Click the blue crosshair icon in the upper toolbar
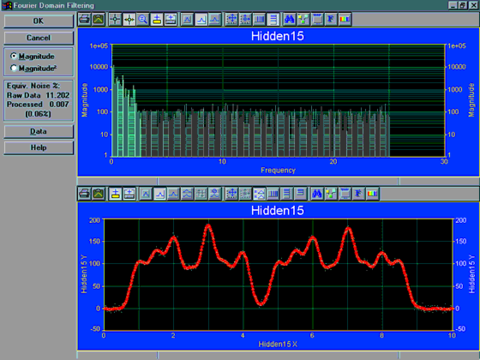Viewport: 480px width, 360px height. point(115,19)
